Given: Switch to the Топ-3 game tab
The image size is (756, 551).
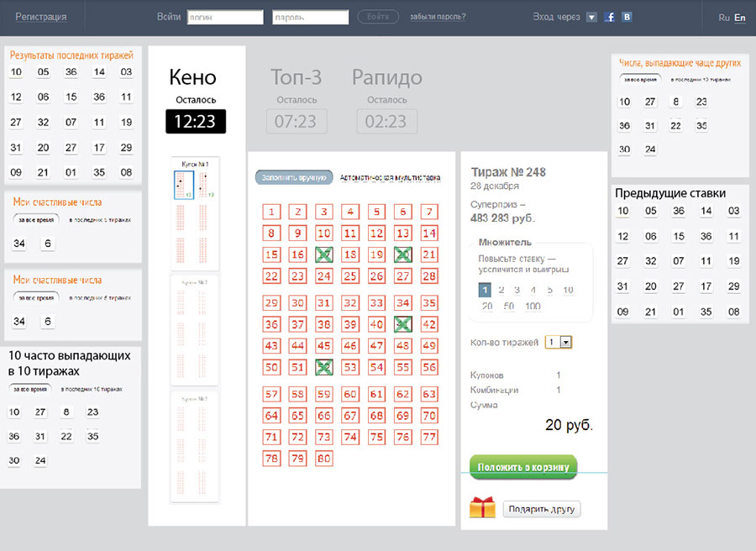Looking at the screenshot, I should point(296,78).
